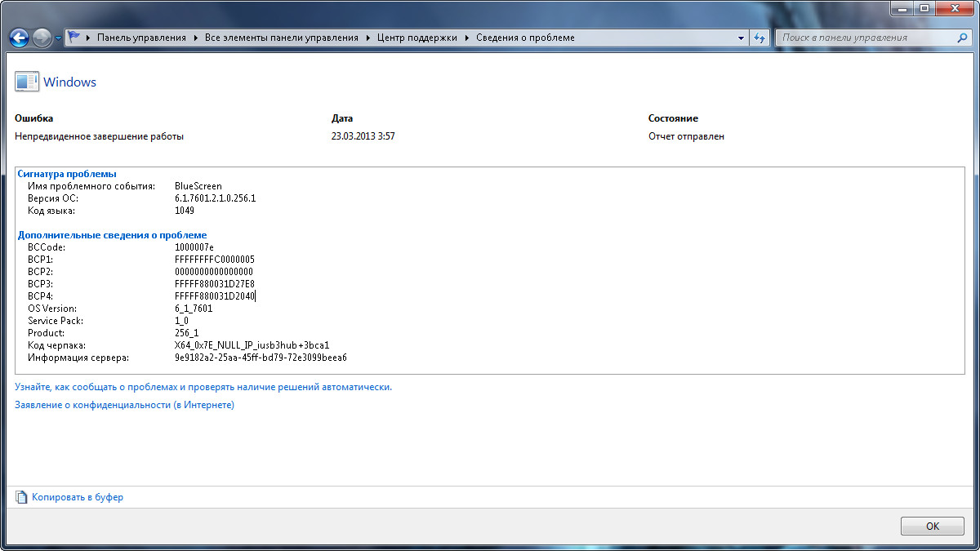This screenshot has height=551, width=980.
Task: Expand the arrow after Центр поддержки breadcrumb
Action: [x=469, y=38]
